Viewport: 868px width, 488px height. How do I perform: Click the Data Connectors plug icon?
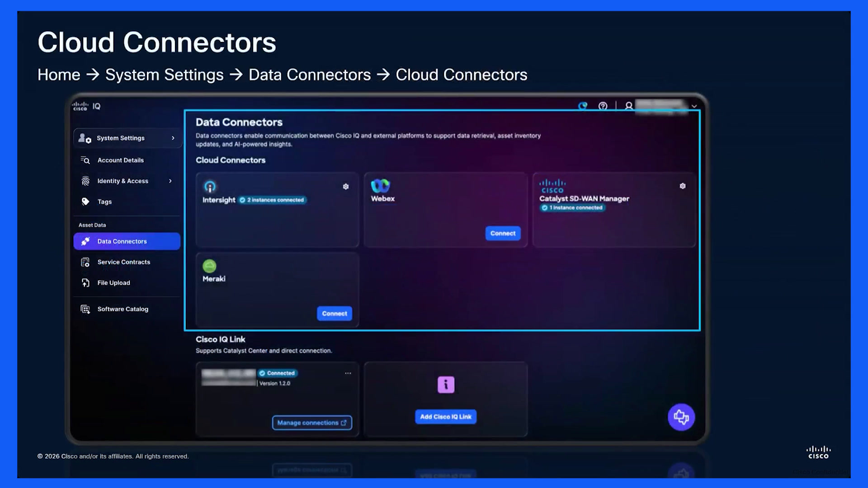(85, 241)
